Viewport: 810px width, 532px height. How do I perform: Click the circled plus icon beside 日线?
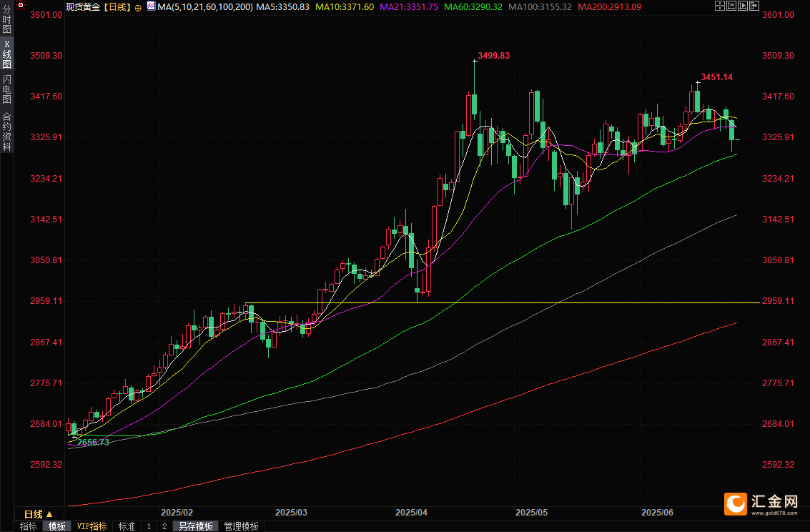coord(137,6)
